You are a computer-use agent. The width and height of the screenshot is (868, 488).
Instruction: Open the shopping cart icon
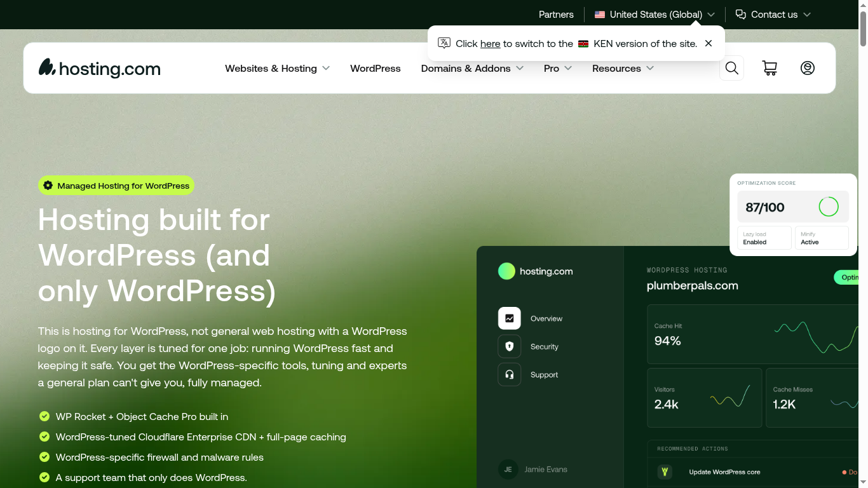point(770,68)
